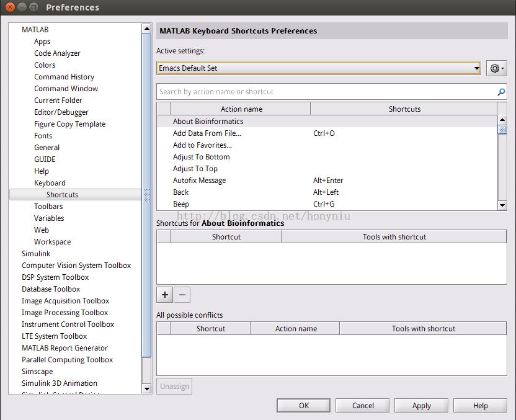Screen dimensions: 516x420
Task: Sort by the Action name column header
Action: point(241,109)
